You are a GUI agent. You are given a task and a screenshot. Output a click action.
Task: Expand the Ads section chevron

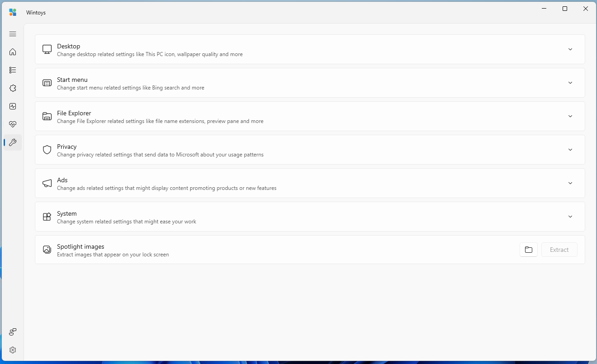(570, 183)
